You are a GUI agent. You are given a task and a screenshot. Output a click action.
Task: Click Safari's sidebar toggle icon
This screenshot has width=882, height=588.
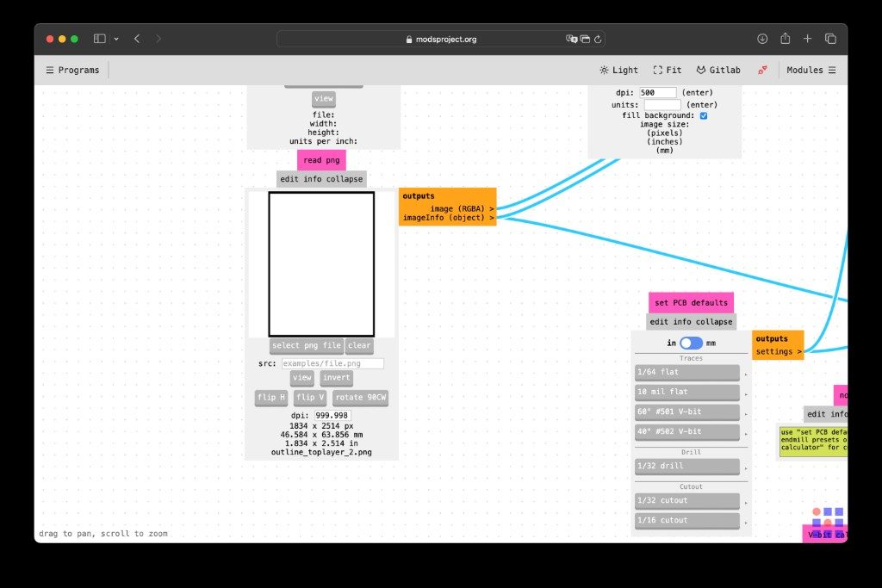pyautogui.click(x=100, y=39)
